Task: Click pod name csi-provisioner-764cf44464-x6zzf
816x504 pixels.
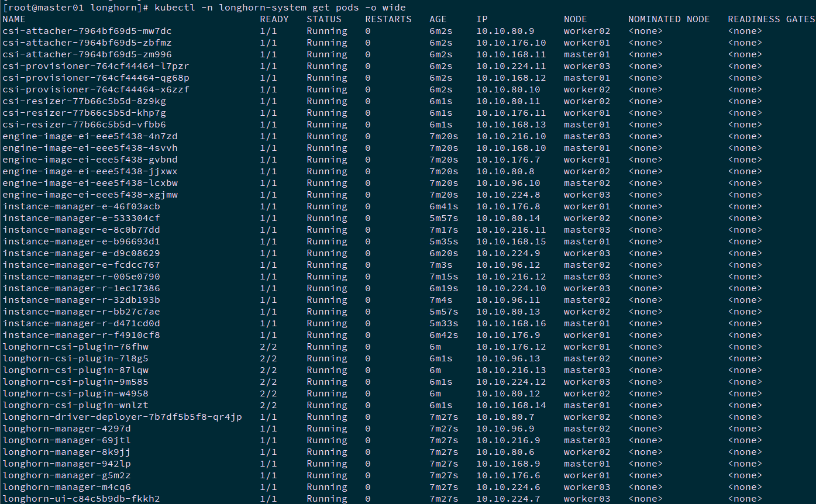Action: (96, 89)
